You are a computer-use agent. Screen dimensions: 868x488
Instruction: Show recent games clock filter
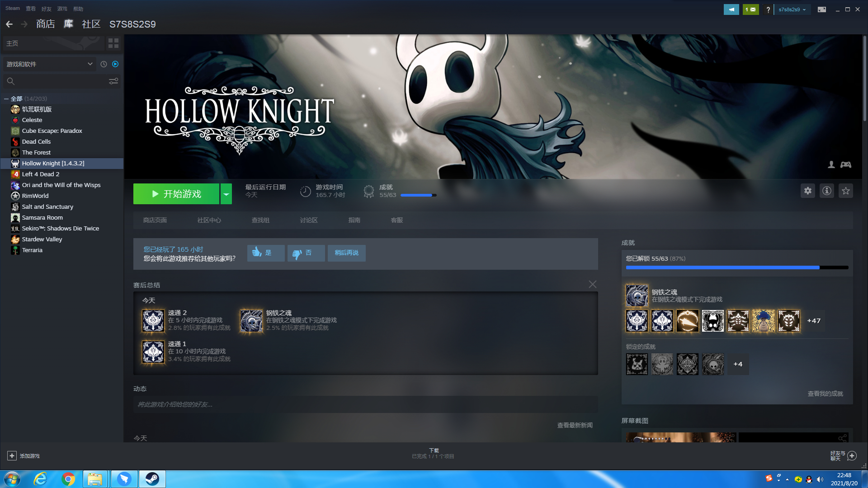click(x=104, y=64)
